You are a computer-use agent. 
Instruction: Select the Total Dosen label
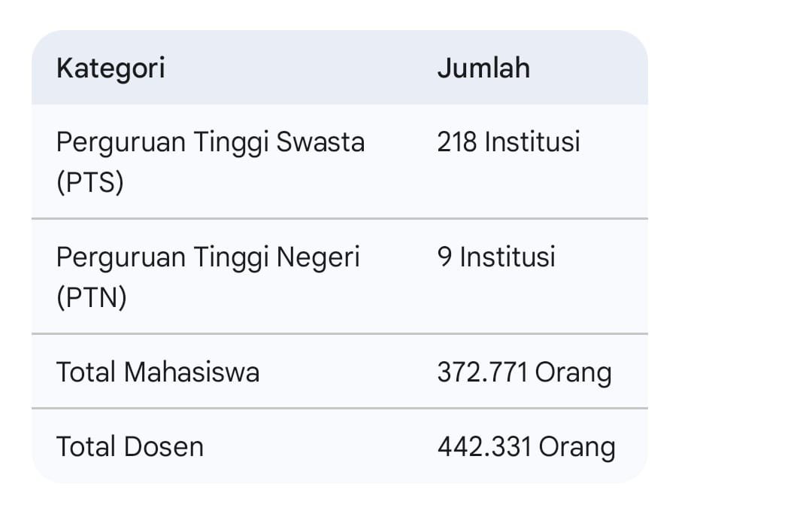[x=130, y=446]
